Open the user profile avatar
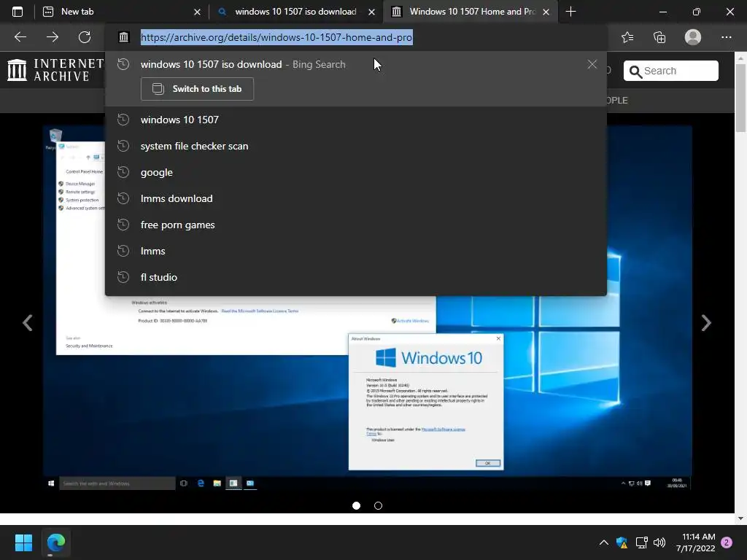This screenshot has width=747, height=560. pos(693,37)
